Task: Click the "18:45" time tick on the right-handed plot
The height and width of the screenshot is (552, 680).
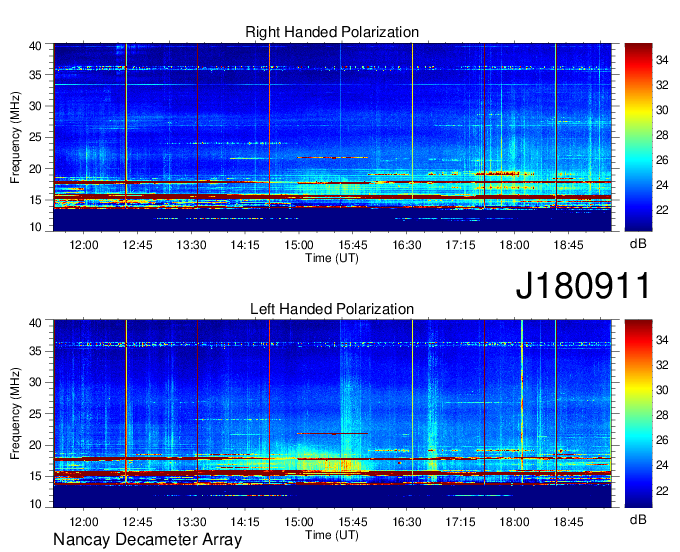Action: tap(569, 245)
